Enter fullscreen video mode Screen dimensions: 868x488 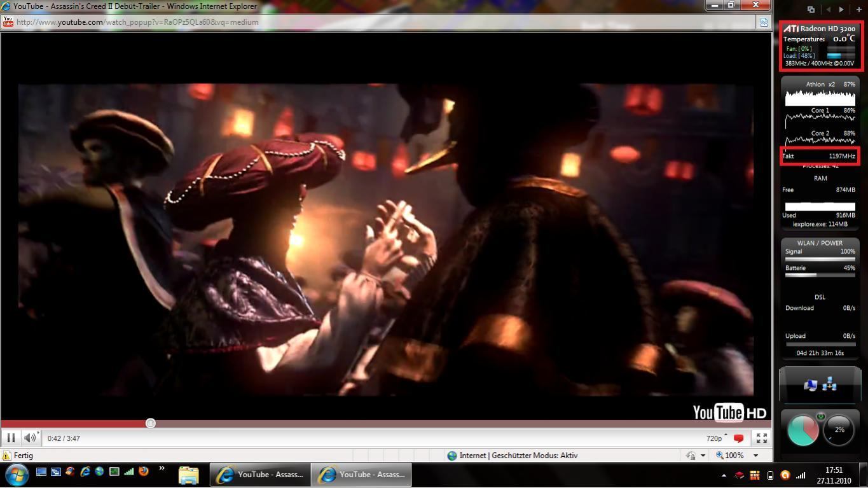761,438
